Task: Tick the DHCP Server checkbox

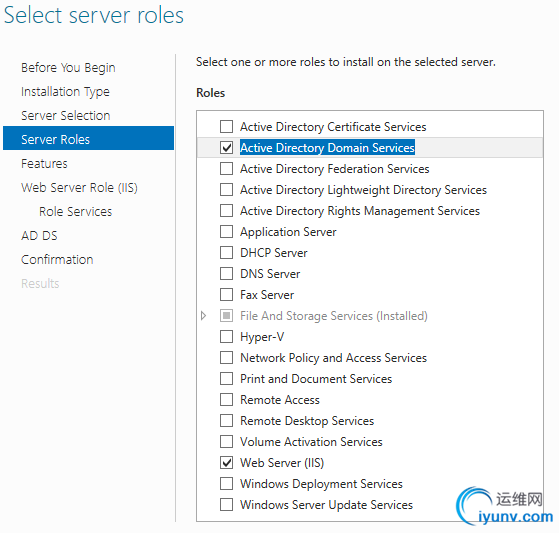Action: coord(226,253)
